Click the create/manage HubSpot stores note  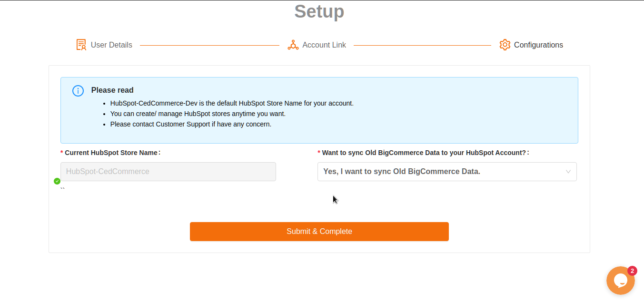point(198,114)
